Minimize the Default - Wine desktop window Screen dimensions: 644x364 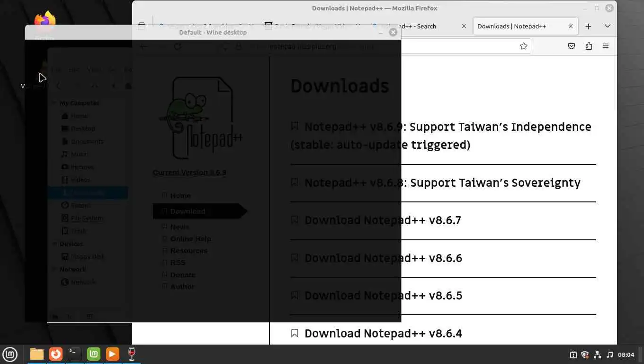380,32
